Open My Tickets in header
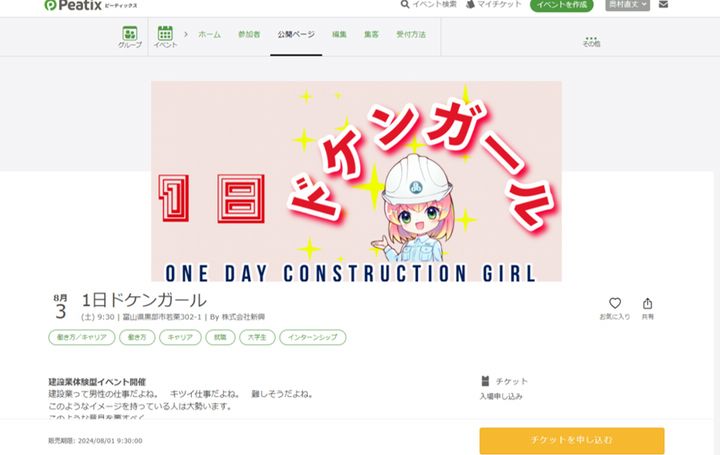 pos(494,5)
